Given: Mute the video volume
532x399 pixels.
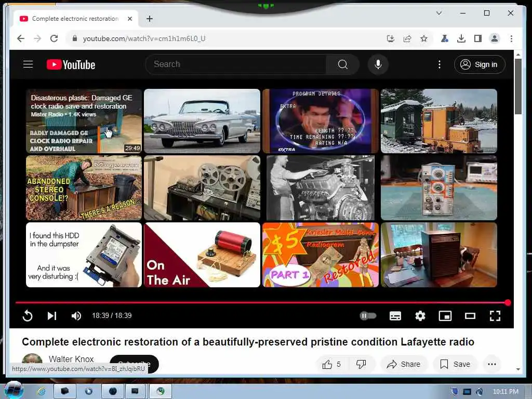Looking at the screenshot, I should [x=76, y=316].
